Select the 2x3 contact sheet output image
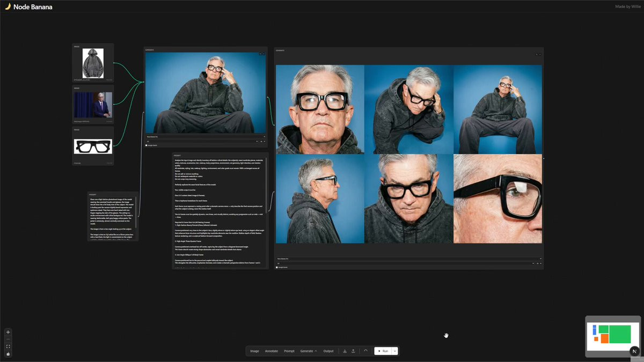This screenshot has width=644, height=362. pyautogui.click(x=409, y=154)
